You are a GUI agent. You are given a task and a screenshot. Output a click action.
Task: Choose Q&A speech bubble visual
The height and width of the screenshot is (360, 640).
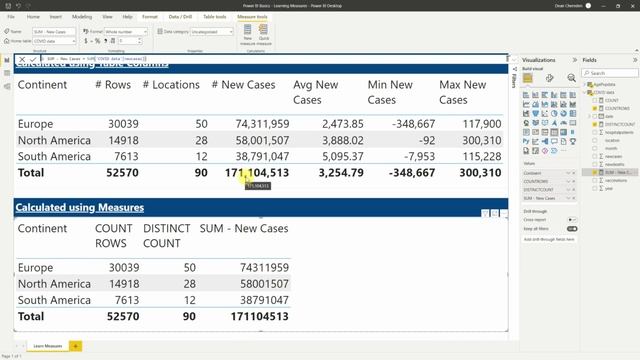[x=554, y=142]
